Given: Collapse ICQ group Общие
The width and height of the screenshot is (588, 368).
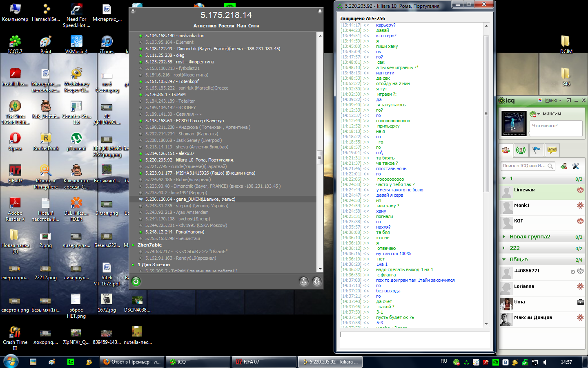Looking at the screenshot, I should pyautogui.click(x=504, y=260).
